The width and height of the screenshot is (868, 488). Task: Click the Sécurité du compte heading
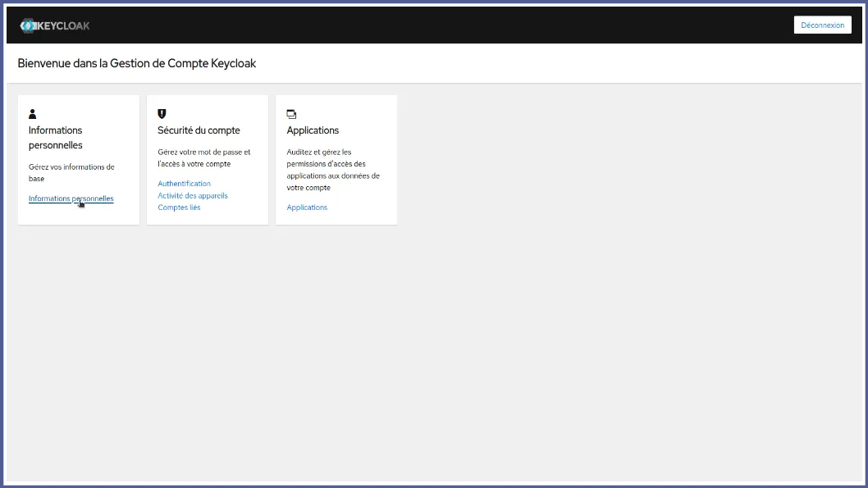pos(199,130)
